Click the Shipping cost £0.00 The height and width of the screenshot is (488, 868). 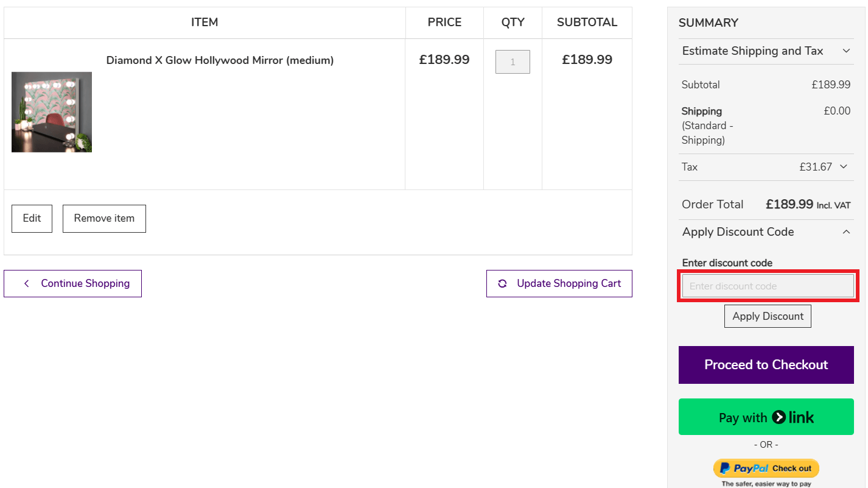point(837,111)
